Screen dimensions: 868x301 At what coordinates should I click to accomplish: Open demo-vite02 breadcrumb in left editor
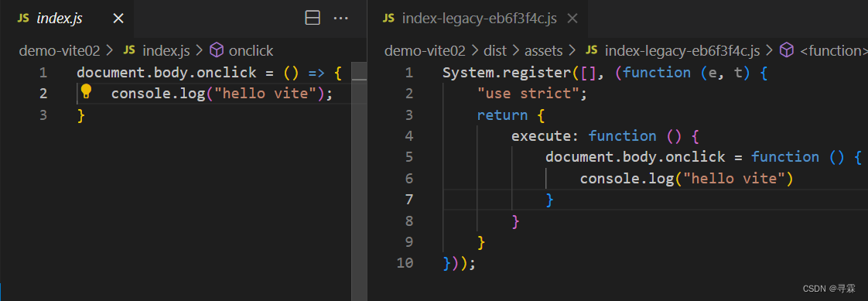point(60,51)
